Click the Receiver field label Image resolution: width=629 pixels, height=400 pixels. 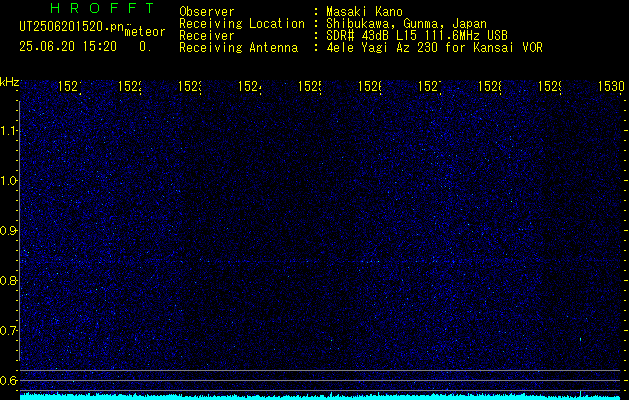point(207,36)
